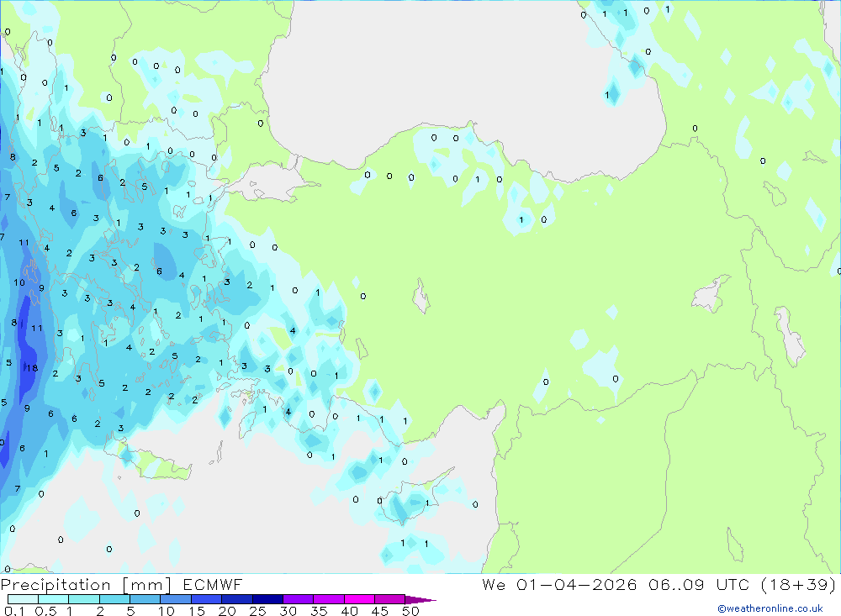Click the 20–25 mm legend color swatch
The width and height of the screenshot is (841, 616).
click(x=237, y=599)
